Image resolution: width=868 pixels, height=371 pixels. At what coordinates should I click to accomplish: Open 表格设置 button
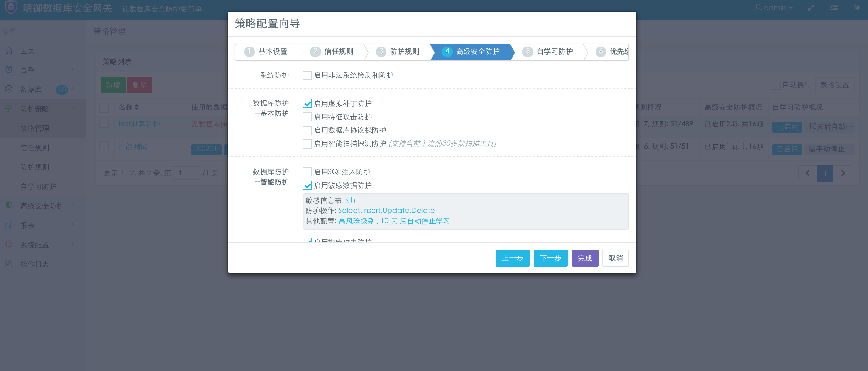coord(834,85)
